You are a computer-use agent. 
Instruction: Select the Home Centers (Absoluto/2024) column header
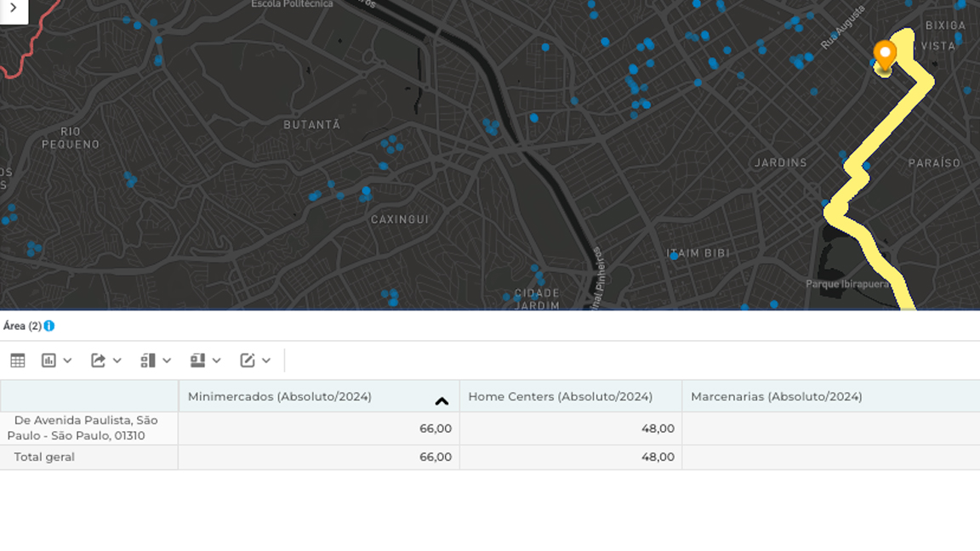tap(561, 396)
